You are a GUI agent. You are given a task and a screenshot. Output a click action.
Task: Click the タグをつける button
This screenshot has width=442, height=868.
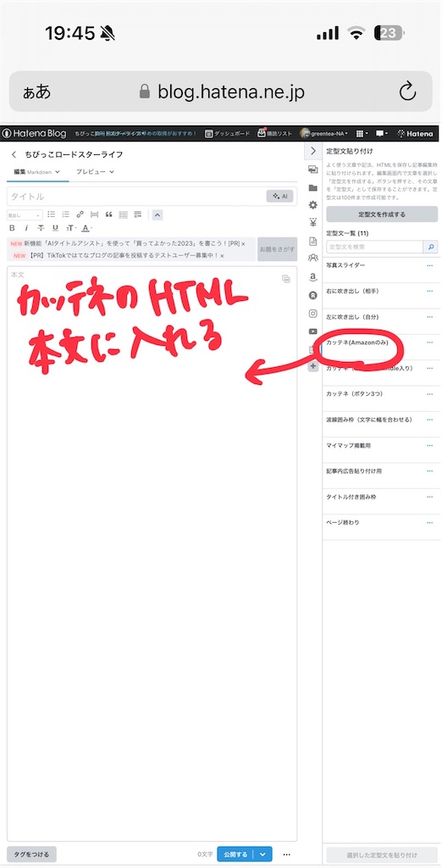pos(31,854)
